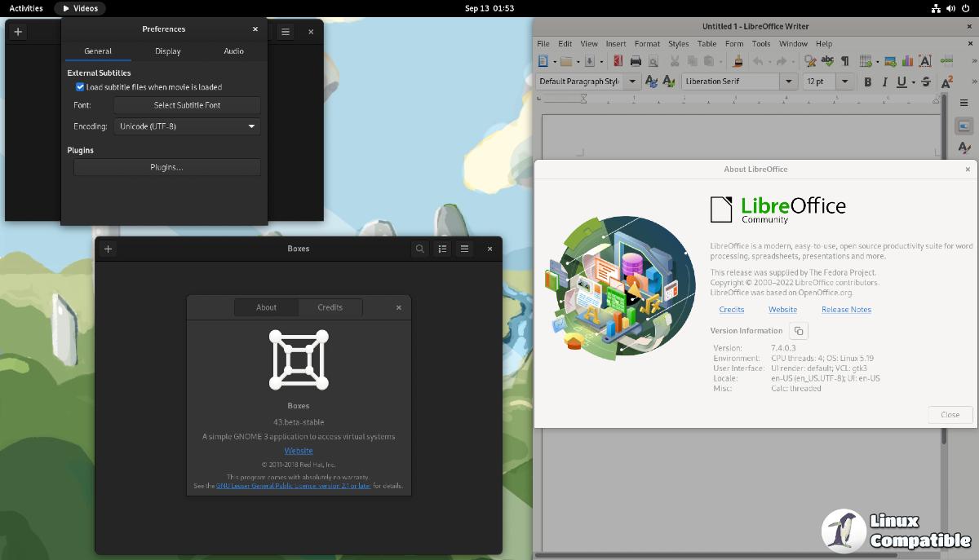
Task: Open the Release Notes link
Action: (x=846, y=309)
